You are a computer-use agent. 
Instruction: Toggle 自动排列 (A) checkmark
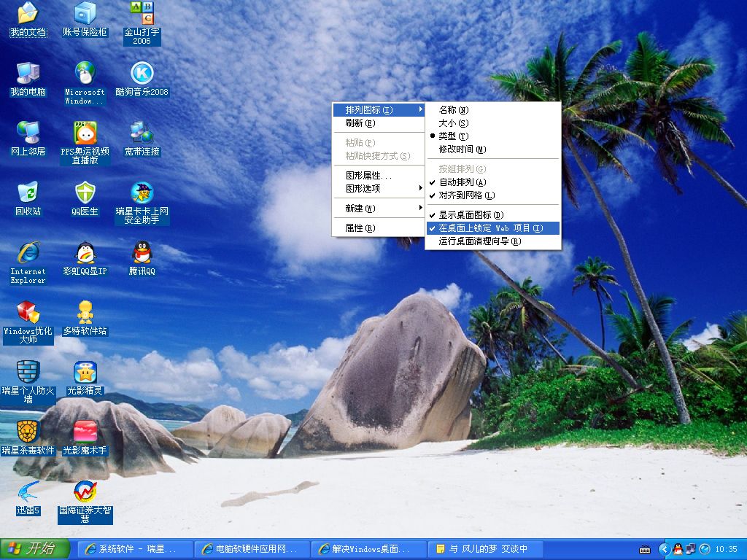pos(493,182)
